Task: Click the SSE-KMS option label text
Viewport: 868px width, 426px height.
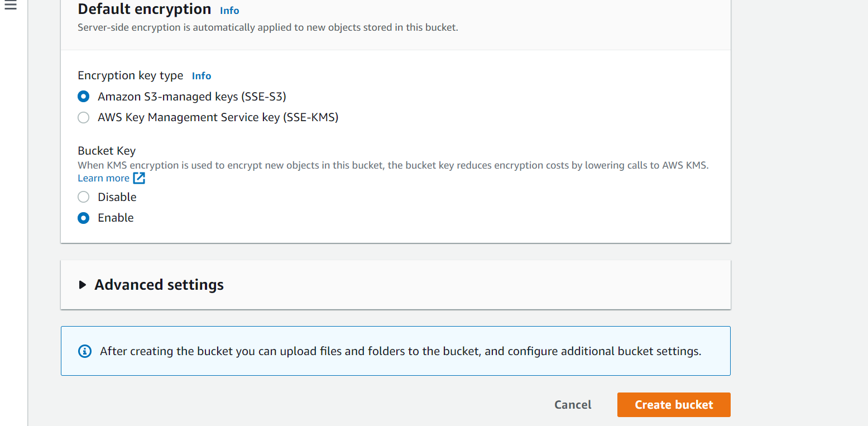Action: (x=218, y=117)
